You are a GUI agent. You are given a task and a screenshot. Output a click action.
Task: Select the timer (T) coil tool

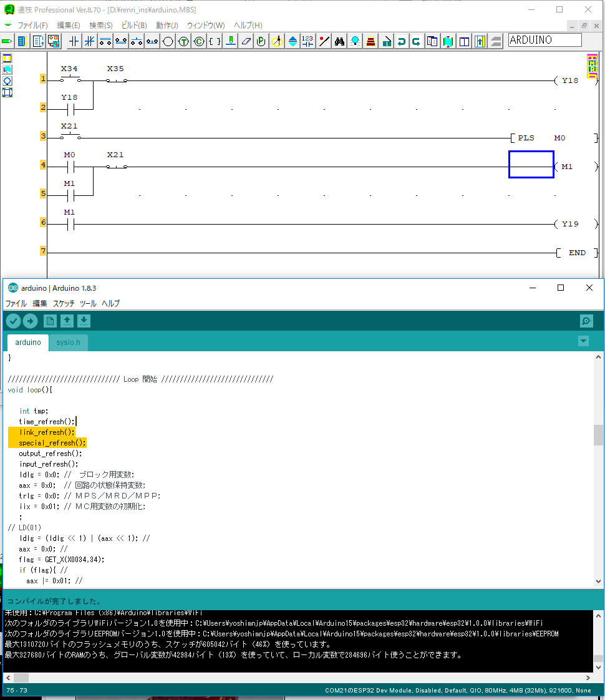pyautogui.click(x=183, y=42)
